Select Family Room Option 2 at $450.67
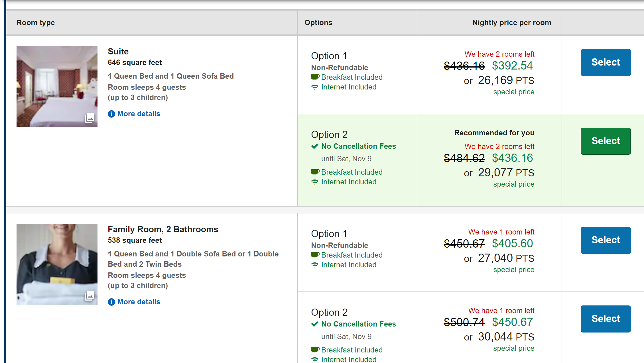This screenshot has height=363, width=644. (x=605, y=319)
